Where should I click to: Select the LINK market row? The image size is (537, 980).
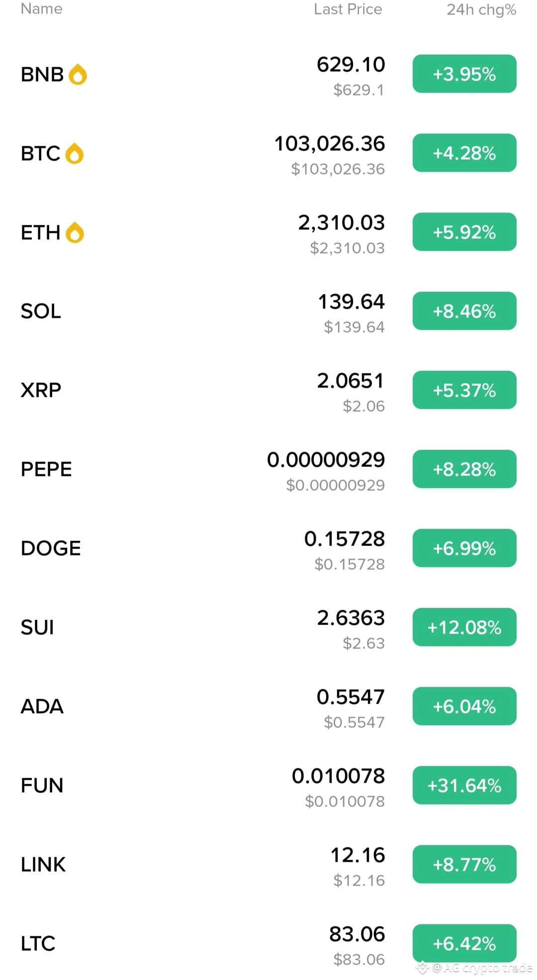[268, 865]
